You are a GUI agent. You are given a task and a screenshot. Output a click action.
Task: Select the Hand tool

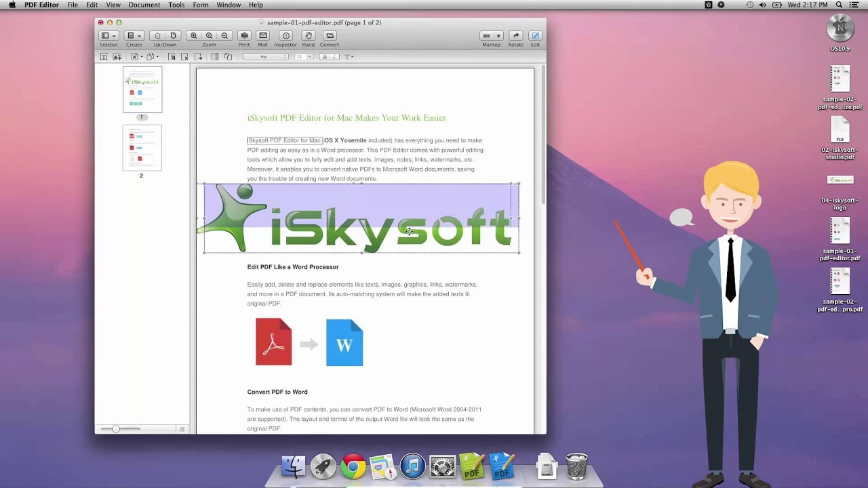click(309, 36)
